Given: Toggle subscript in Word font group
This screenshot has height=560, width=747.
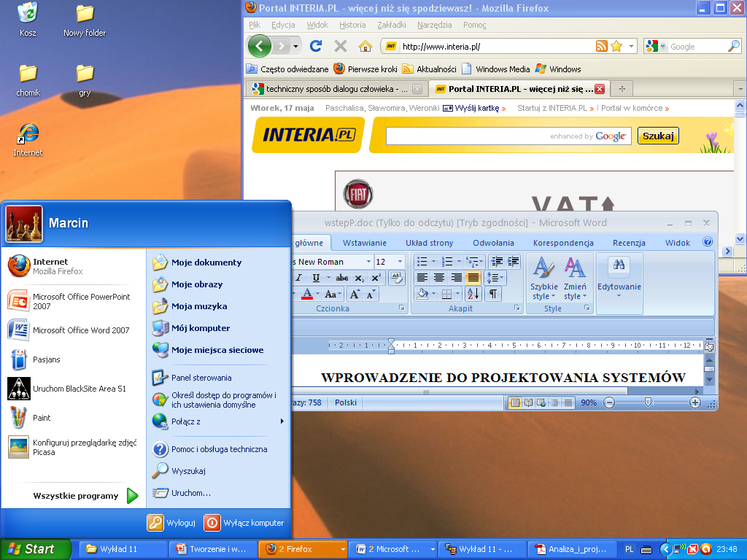Looking at the screenshot, I should pos(360,278).
